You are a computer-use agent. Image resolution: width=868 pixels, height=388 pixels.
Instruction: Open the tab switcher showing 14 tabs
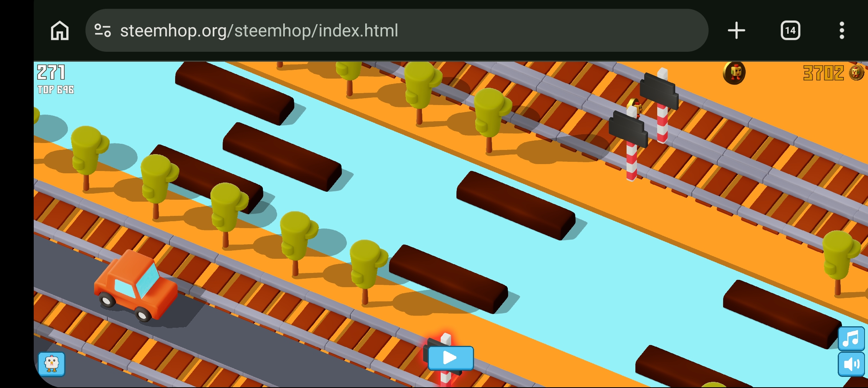click(790, 30)
